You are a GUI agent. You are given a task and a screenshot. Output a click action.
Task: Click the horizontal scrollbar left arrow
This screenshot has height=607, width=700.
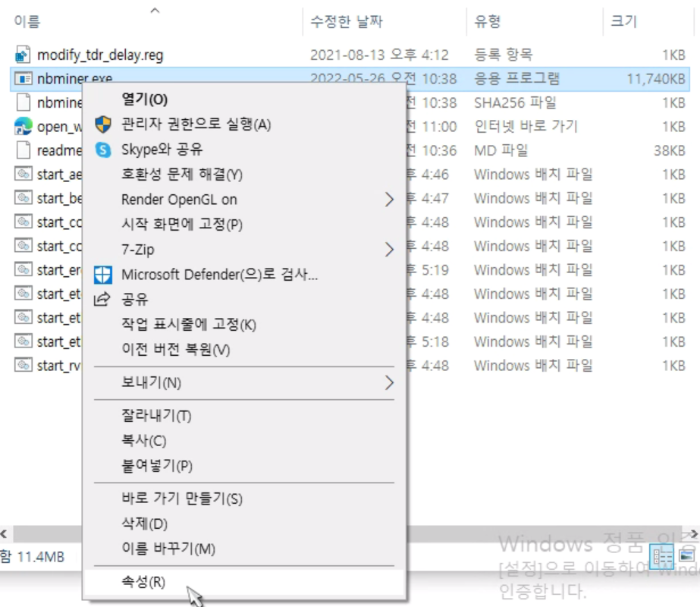(4, 533)
